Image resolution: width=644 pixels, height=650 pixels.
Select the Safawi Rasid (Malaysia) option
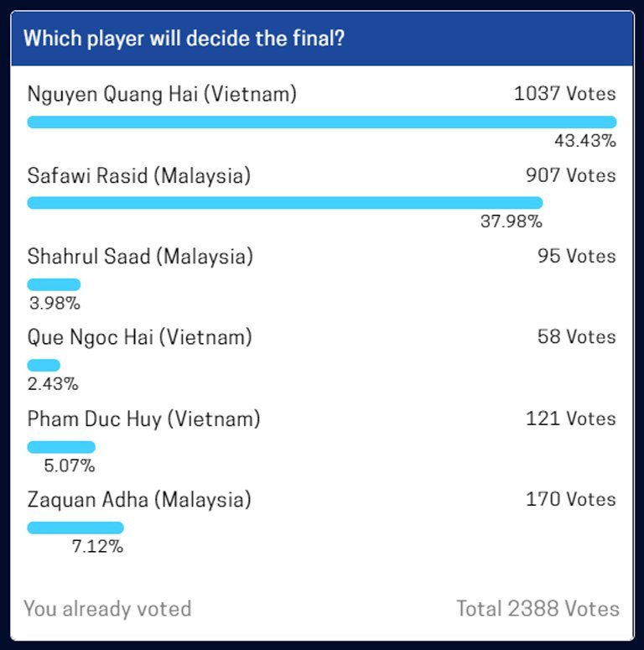click(138, 175)
